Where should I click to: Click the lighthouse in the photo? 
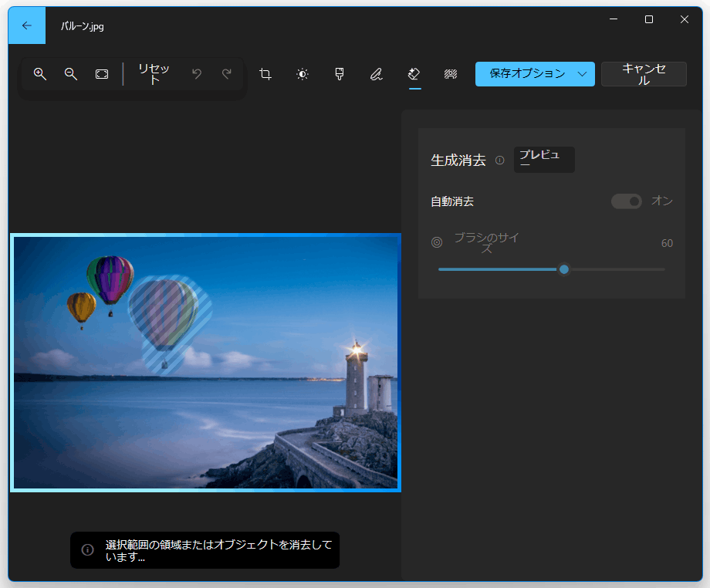(357, 380)
